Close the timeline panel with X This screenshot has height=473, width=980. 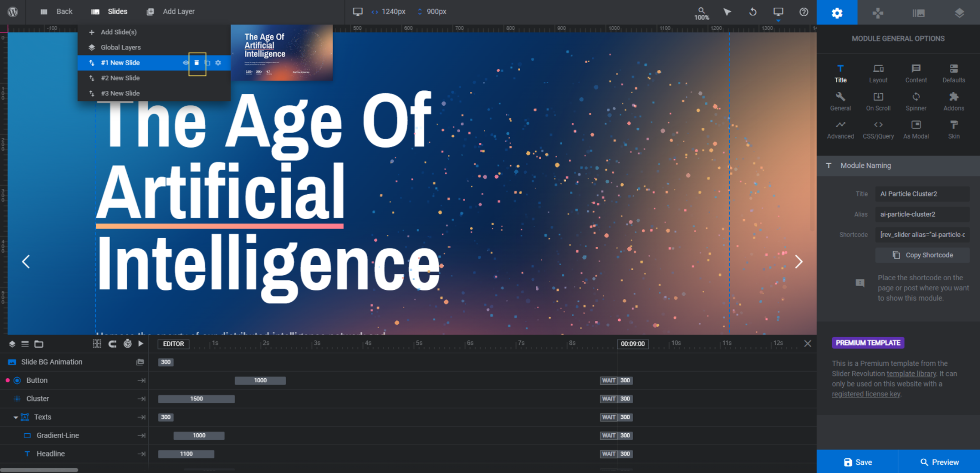[x=808, y=343]
